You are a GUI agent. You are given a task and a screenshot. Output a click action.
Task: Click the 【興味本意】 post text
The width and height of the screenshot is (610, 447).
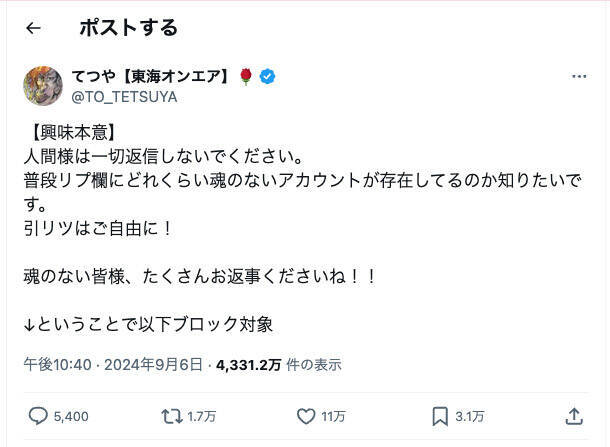73,132
